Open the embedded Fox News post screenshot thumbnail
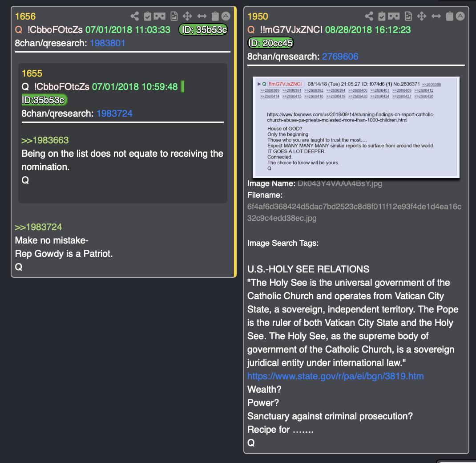 pyautogui.click(x=356, y=127)
